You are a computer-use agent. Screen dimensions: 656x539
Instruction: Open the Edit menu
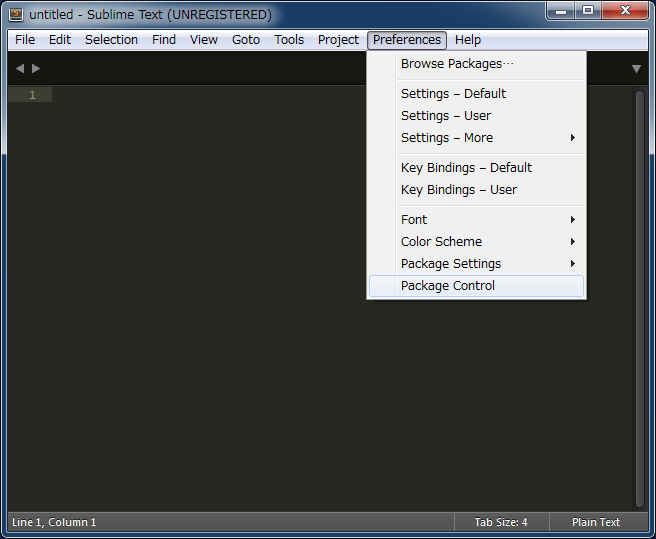60,40
